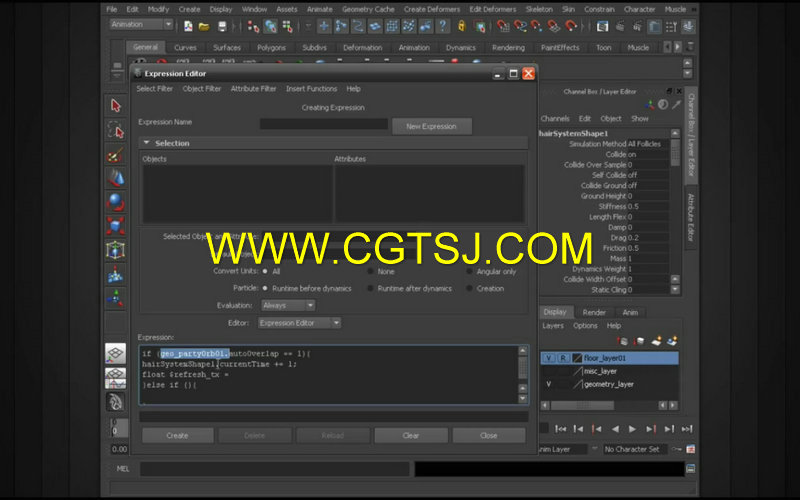Viewport: 800px width, 500px height.
Task: Open the Evaluation Always dropdown
Action: coord(288,305)
